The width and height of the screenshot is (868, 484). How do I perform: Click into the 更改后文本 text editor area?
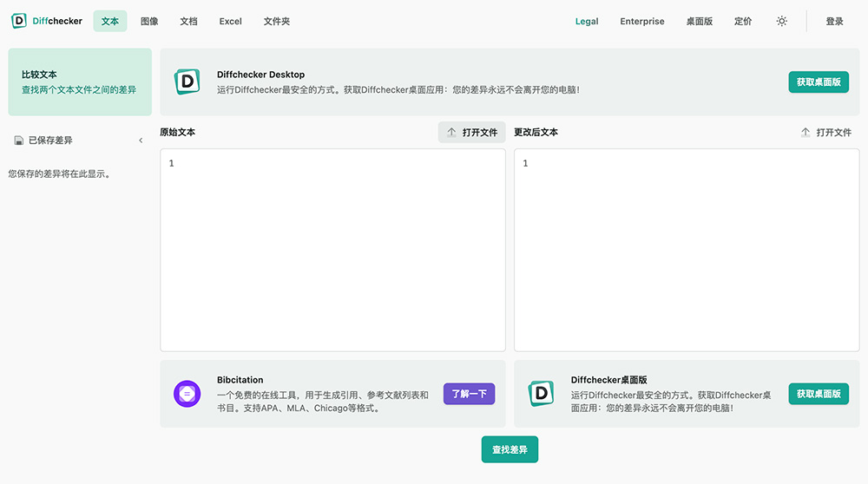tap(687, 250)
